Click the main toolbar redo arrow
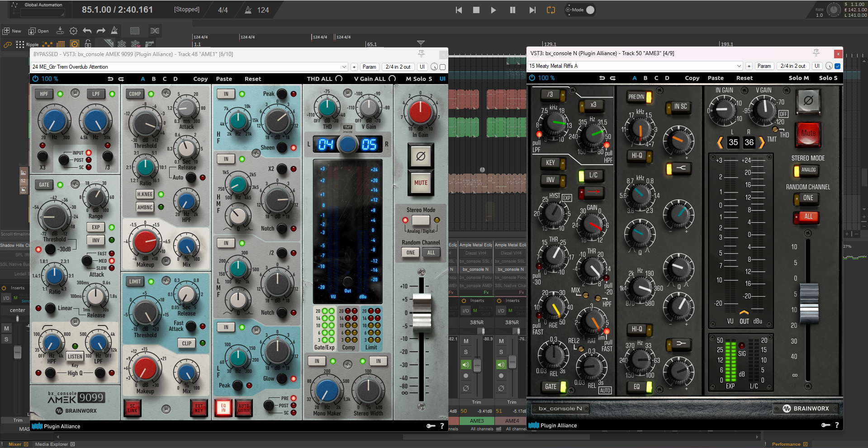 pos(101,31)
